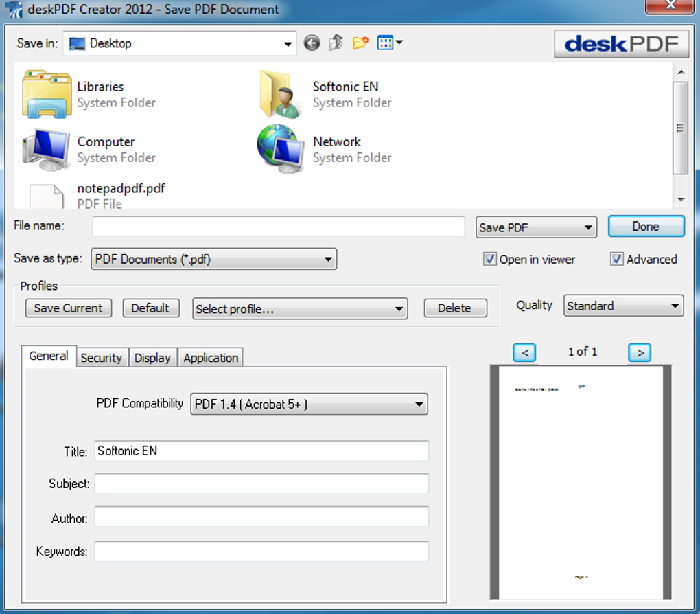The width and height of the screenshot is (700, 614).
Task: Open the Select profile dropdown
Action: pyautogui.click(x=300, y=309)
